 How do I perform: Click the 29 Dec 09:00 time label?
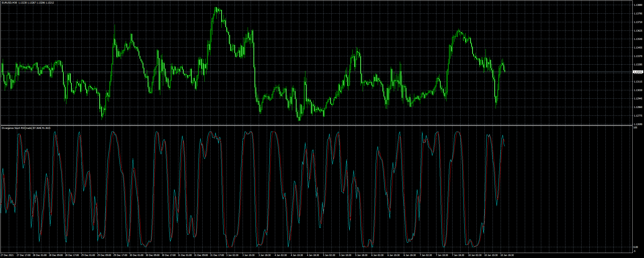tap(104, 255)
